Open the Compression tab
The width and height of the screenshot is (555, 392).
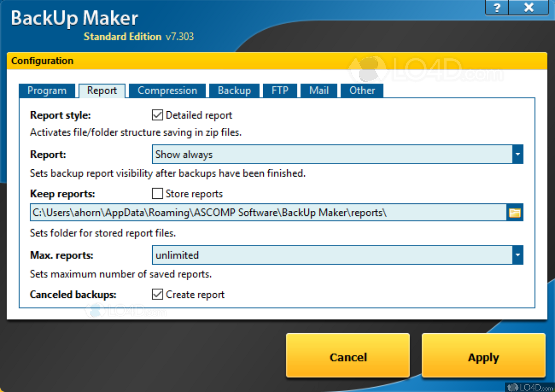(167, 90)
